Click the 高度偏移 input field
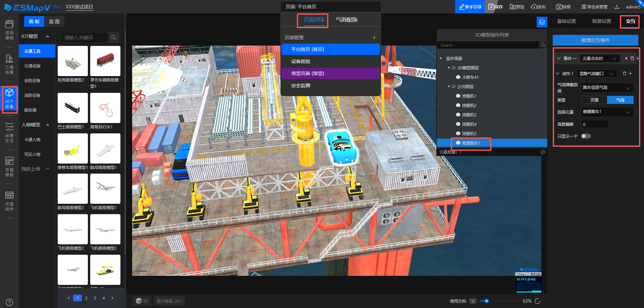The height and width of the screenshot is (308, 644). click(x=595, y=124)
